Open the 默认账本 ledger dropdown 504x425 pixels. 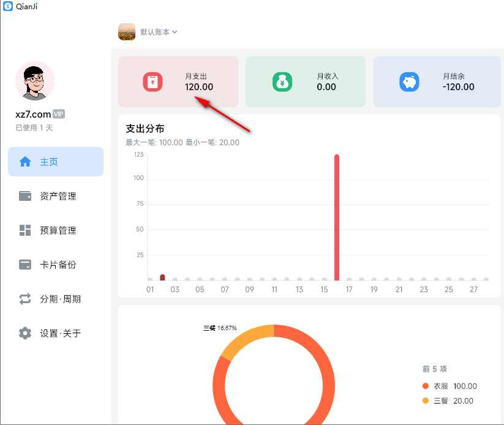[159, 32]
